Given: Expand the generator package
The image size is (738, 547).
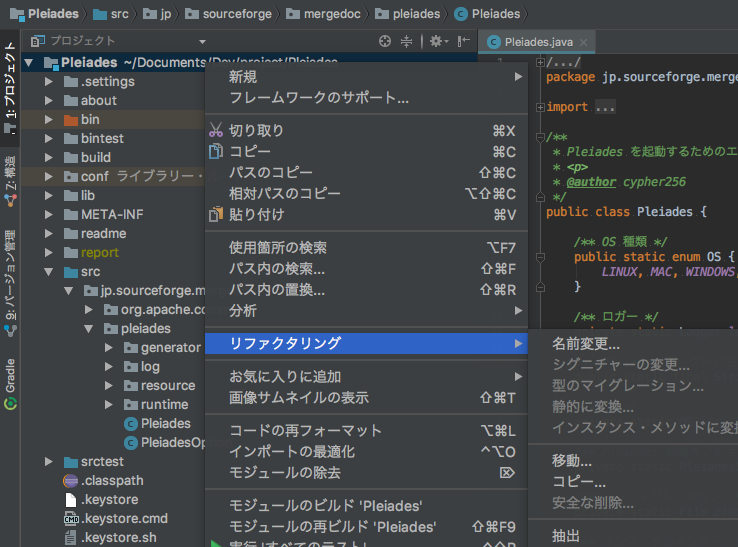Looking at the screenshot, I should point(109,347).
